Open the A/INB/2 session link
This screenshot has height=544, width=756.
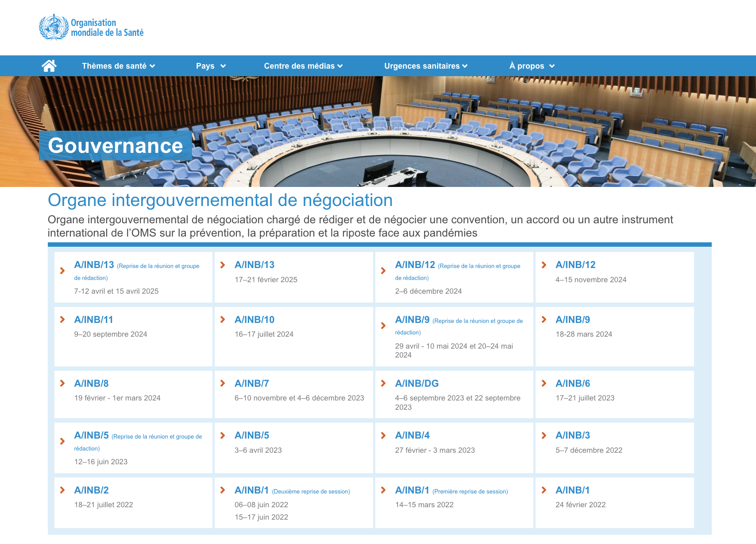click(x=91, y=490)
